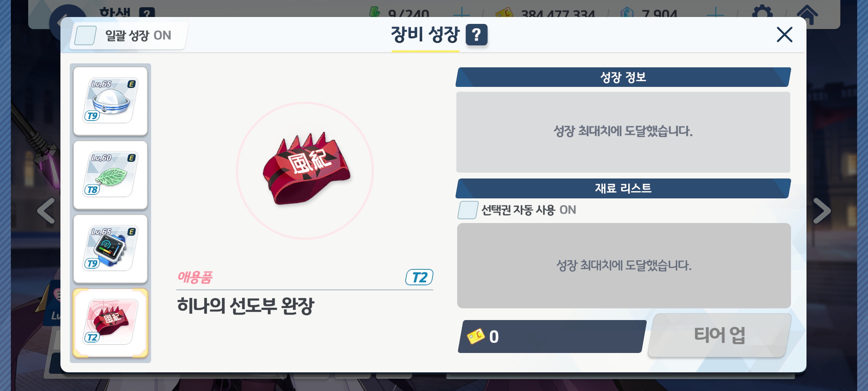This screenshot has width=868, height=391.
Task: Go to previous student with left arrow
Action: [46, 211]
